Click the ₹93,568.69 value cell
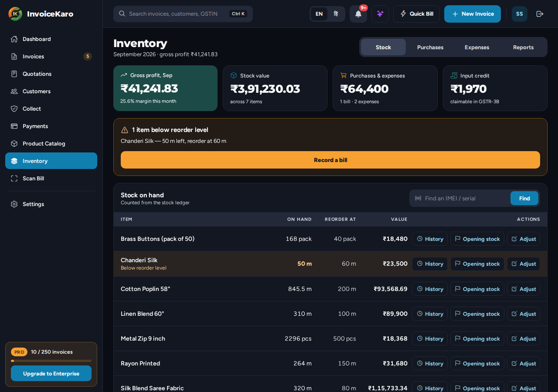This screenshot has width=558, height=392. (391, 289)
